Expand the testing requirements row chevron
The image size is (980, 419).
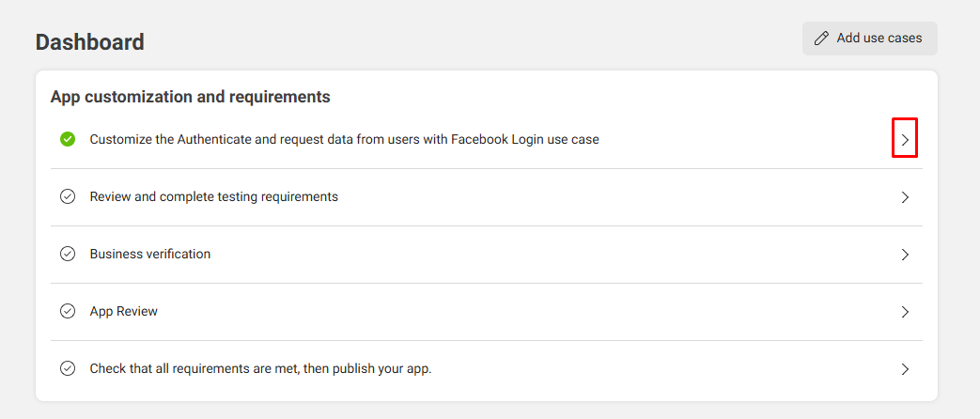[905, 197]
